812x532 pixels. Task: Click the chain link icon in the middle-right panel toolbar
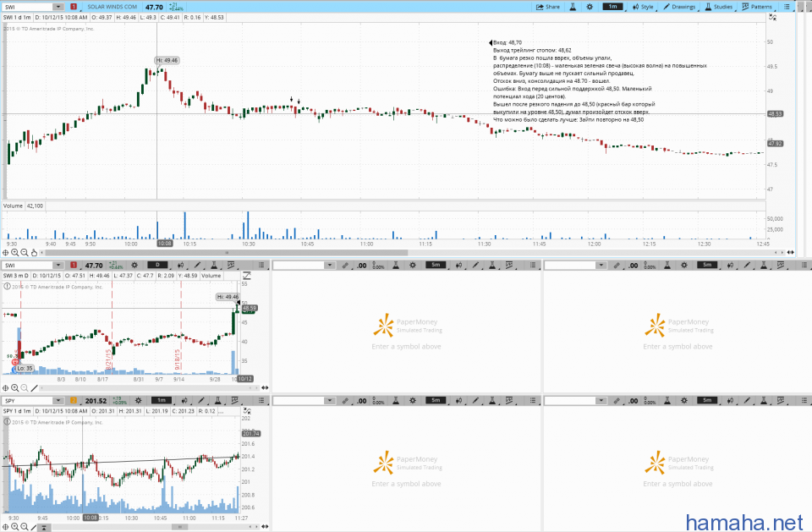point(617,266)
